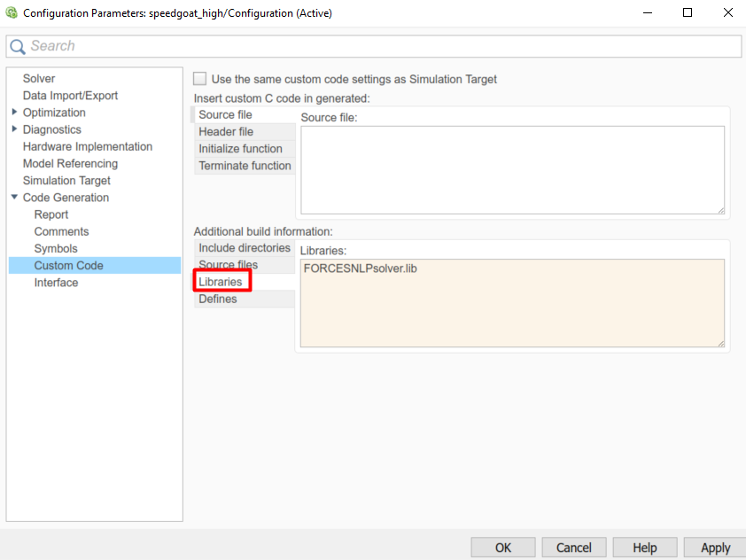Click the Cancel button
The height and width of the screenshot is (560, 746).
tap(574, 548)
